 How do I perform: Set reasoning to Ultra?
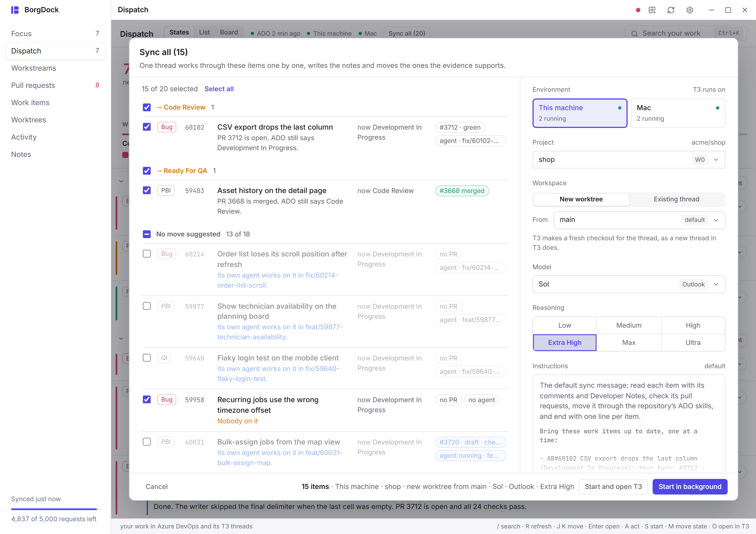pos(693,343)
